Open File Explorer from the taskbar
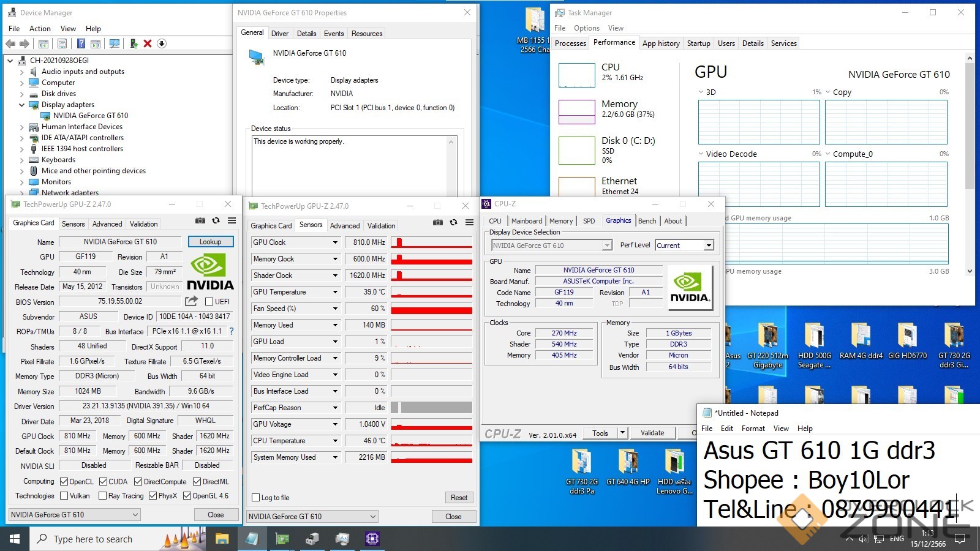 tap(222, 539)
